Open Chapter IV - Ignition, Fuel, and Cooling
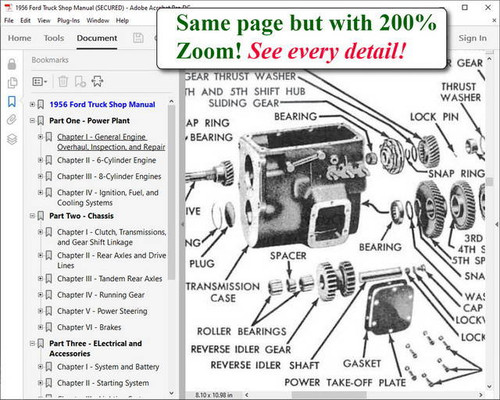Viewport: 500px width, 400px height. pos(108,197)
